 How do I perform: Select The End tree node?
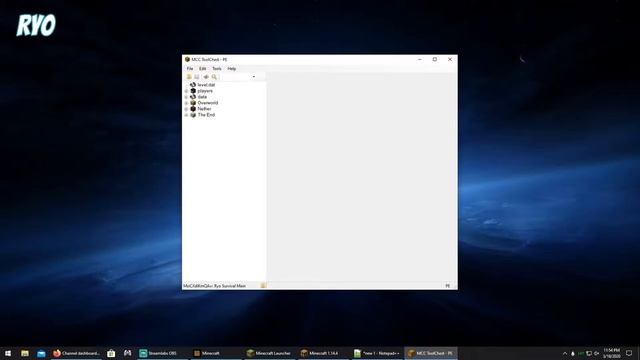point(206,115)
